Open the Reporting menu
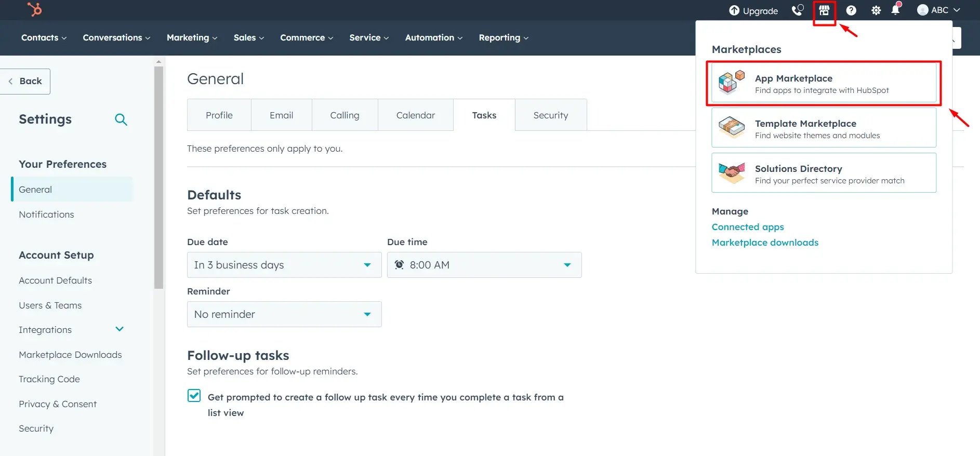 (x=504, y=37)
